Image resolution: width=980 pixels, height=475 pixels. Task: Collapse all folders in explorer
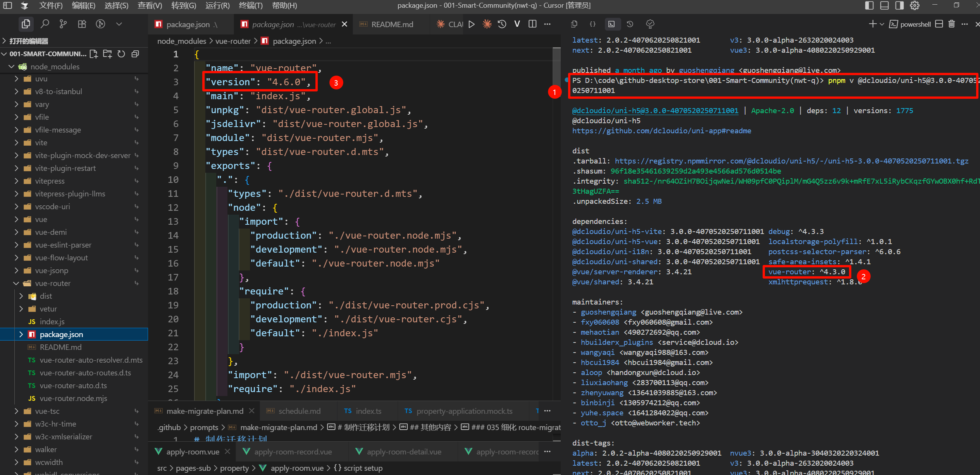click(x=135, y=54)
